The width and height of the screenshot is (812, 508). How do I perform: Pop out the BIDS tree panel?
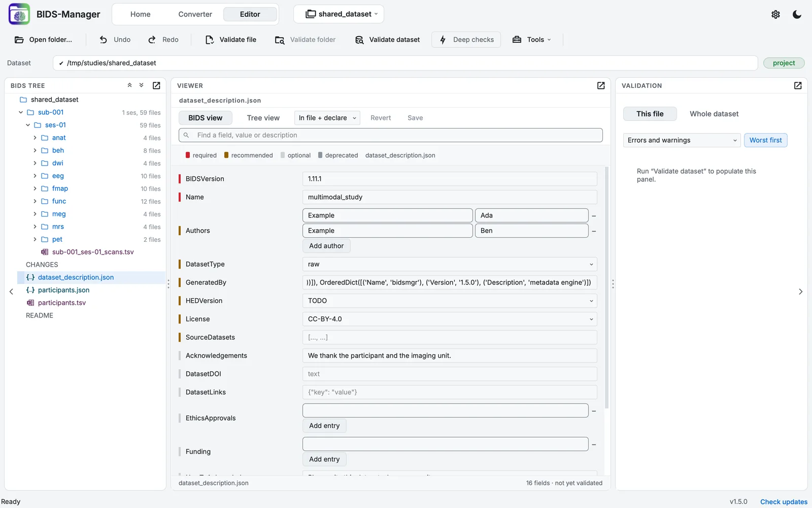156,85
